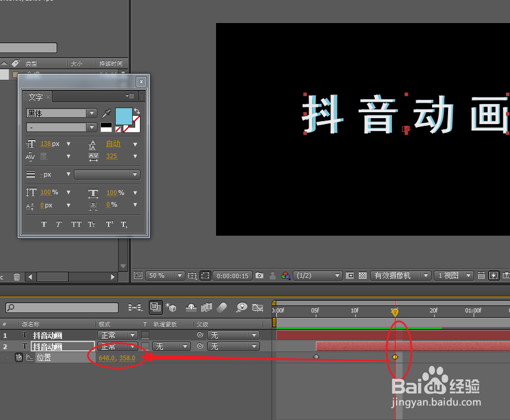Image resolution: width=510 pixels, height=420 pixels.
Task: Click the timeline layer search field
Action: coord(62,307)
